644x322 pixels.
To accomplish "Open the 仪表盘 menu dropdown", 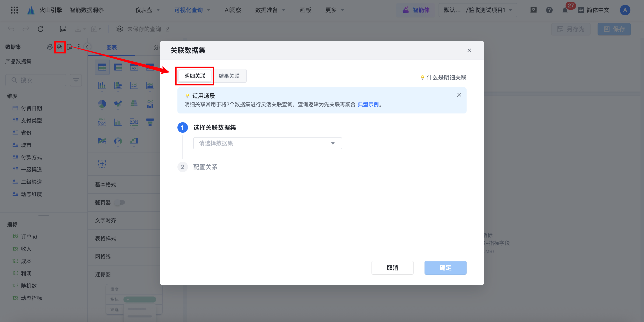I will (x=147, y=10).
